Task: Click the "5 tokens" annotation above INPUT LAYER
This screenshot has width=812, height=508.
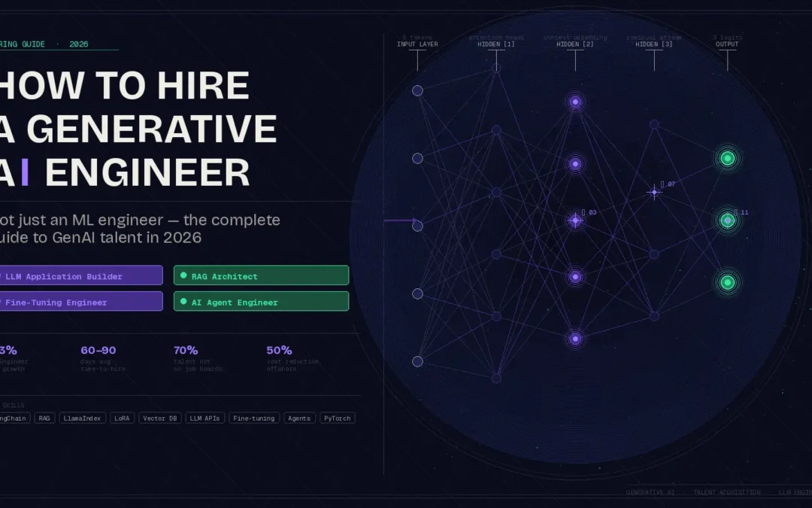Action: pyautogui.click(x=417, y=38)
